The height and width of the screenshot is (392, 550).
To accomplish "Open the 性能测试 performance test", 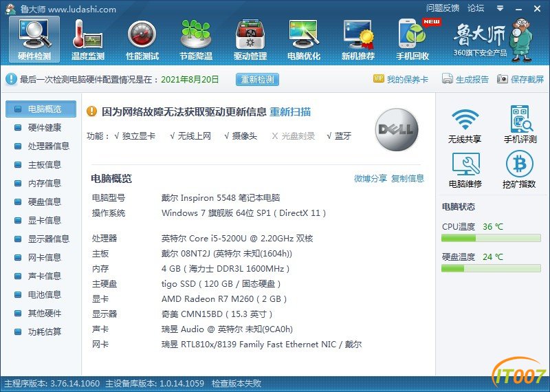I will pyautogui.click(x=142, y=40).
